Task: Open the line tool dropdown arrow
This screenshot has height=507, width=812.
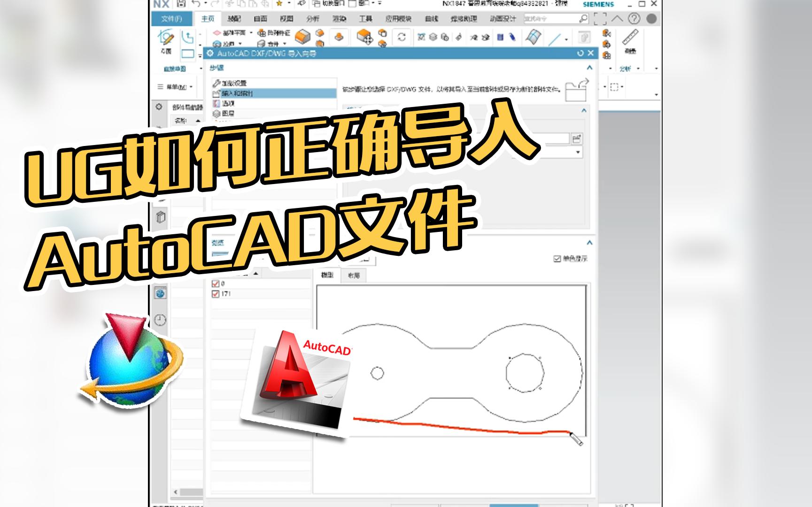Action: click(566, 39)
